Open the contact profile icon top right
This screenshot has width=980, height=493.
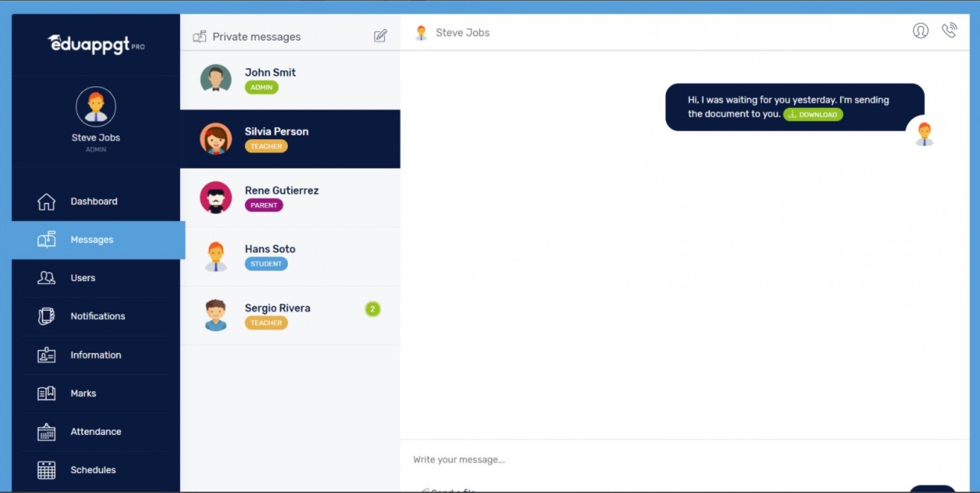click(921, 31)
